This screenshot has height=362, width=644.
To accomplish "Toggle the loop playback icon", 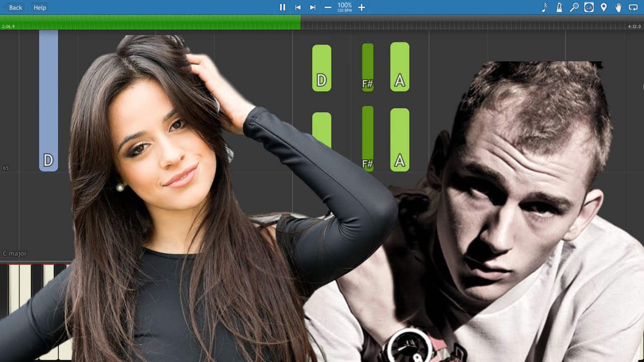I will click(x=633, y=8).
